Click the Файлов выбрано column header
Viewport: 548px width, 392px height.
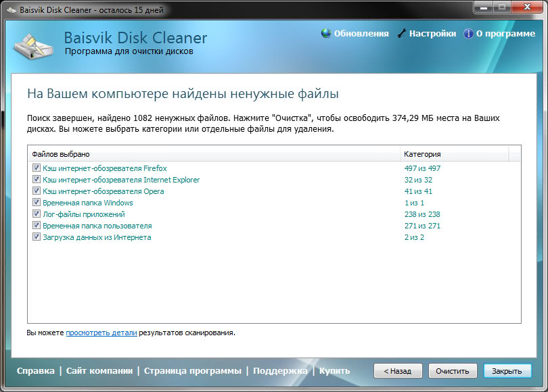pyautogui.click(x=214, y=154)
